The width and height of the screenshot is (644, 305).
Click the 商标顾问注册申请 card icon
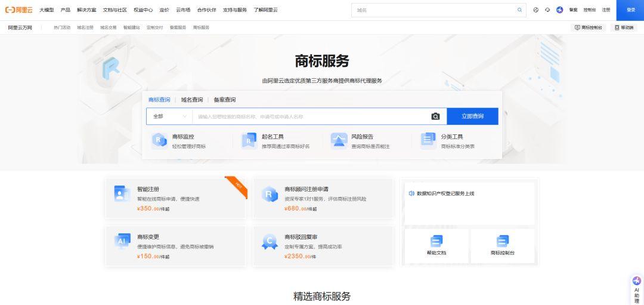click(x=270, y=194)
